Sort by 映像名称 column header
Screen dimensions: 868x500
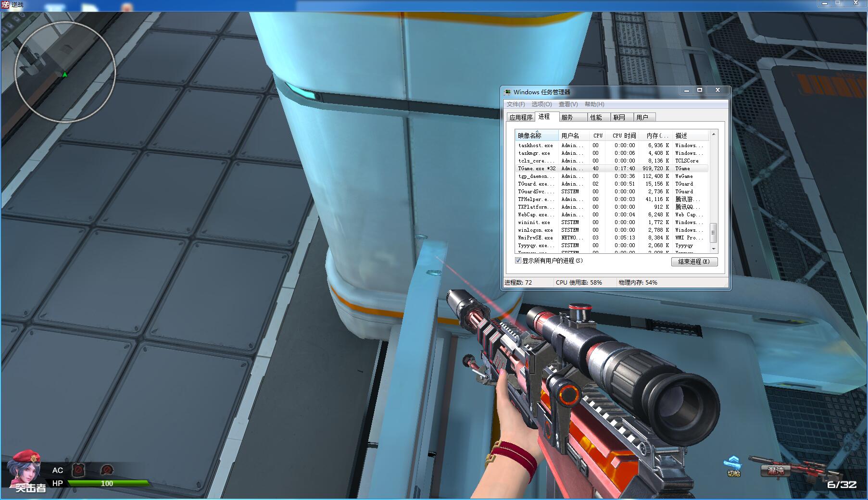(x=536, y=136)
